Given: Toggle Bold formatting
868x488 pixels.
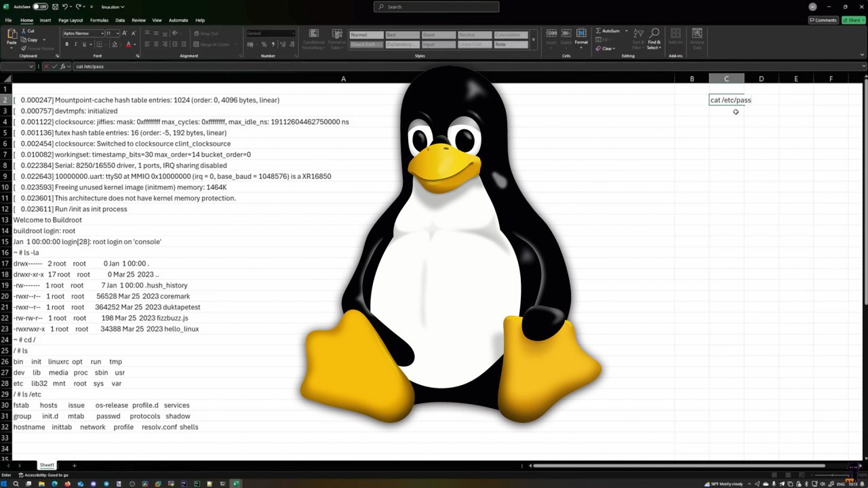Looking at the screenshot, I should pos(66,45).
